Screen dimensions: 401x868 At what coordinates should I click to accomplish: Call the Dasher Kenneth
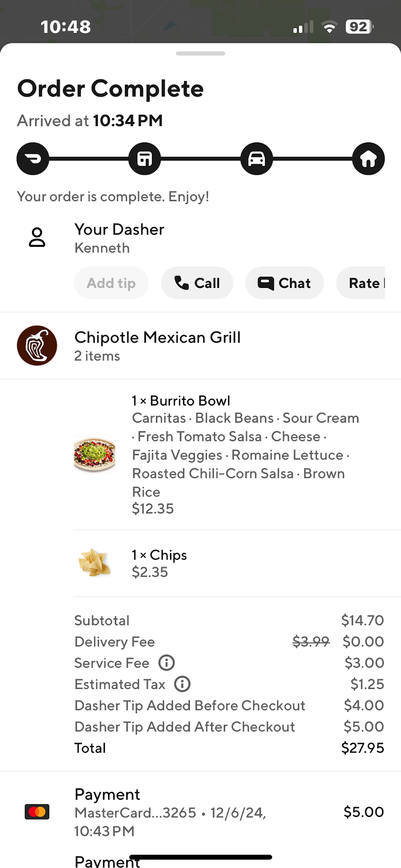click(x=197, y=283)
